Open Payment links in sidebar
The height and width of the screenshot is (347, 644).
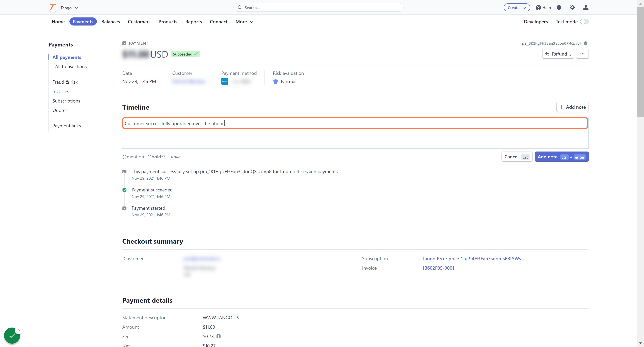(67, 126)
